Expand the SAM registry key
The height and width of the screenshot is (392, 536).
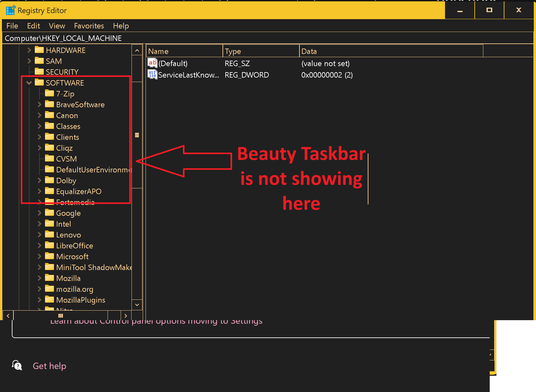(x=29, y=61)
